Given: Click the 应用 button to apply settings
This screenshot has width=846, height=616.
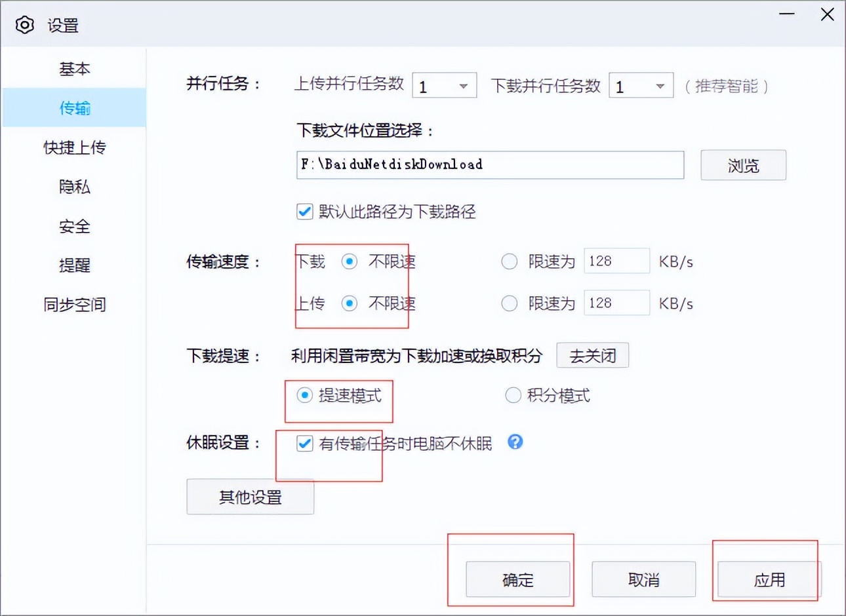Looking at the screenshot, I should (x=766, y=579).
